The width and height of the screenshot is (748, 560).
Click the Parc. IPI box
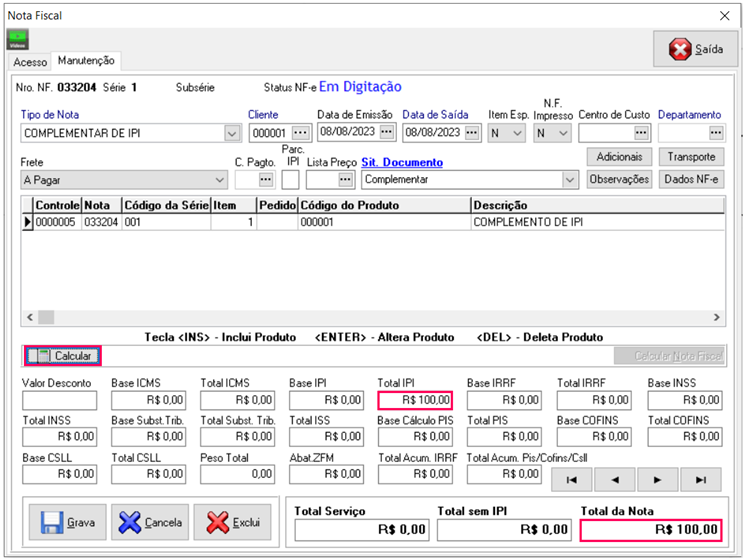(x=290, y=180)
